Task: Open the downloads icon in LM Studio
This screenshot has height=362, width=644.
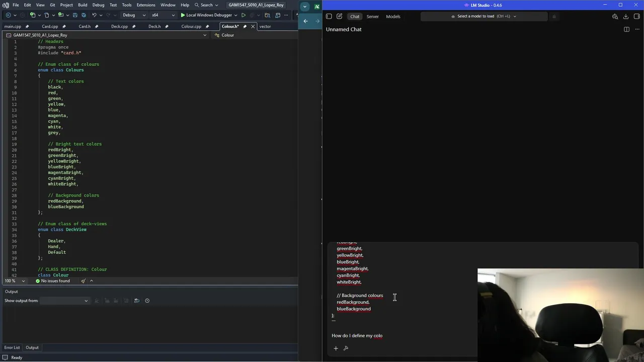Action: click(x=626, y=16)
